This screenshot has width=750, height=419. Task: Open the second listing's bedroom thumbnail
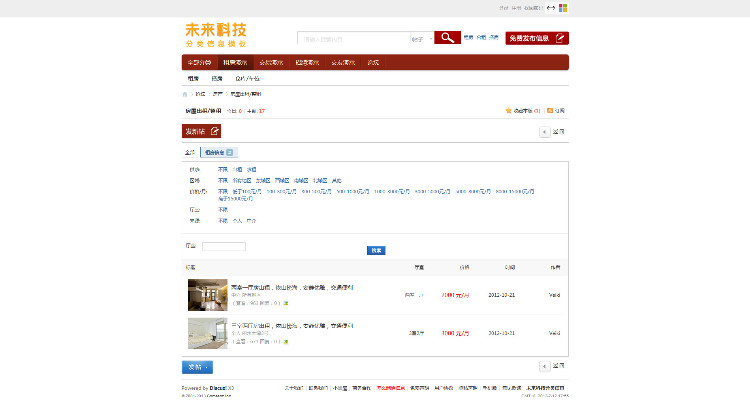pos(208,333)
